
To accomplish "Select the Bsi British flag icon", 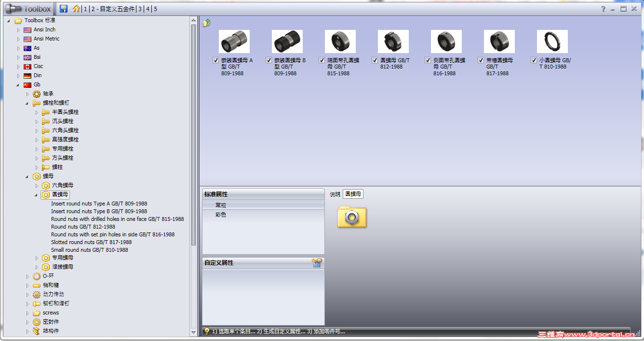I will [x=27, y=57].
